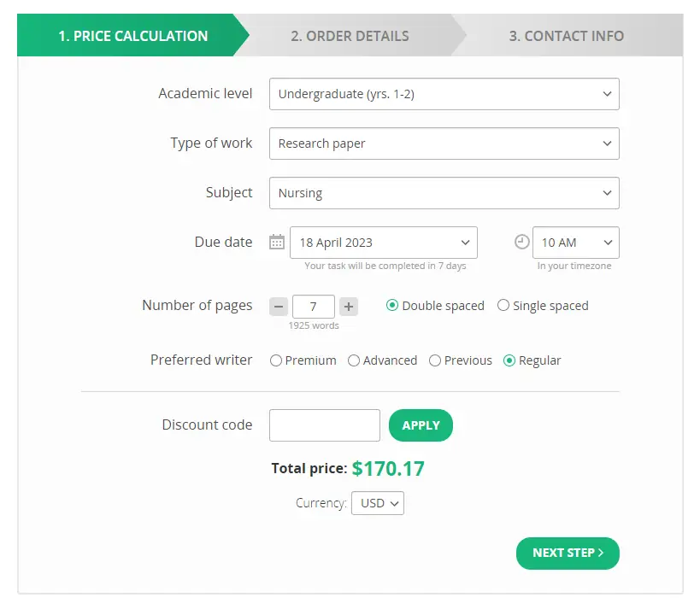Open the Type of work dropdown
Viewport: 700px width, 609px height.
444,143
